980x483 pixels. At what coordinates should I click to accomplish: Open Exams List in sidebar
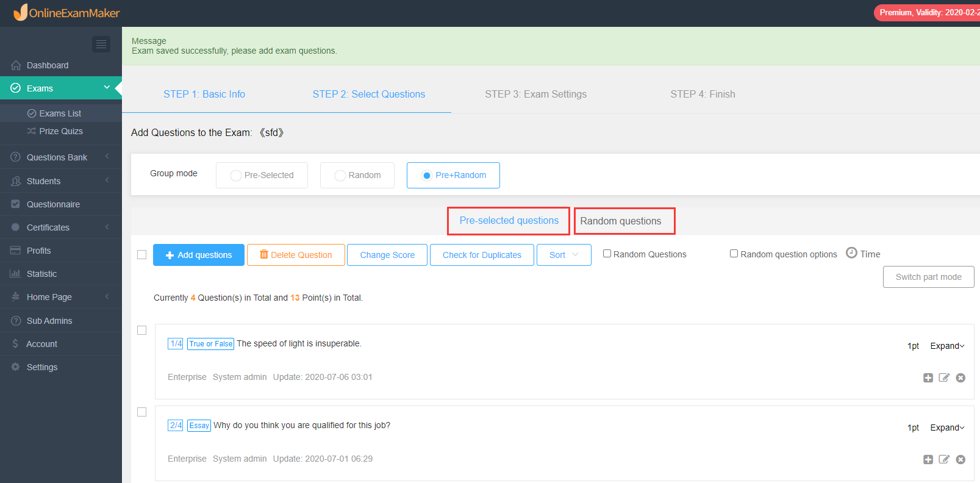(60, 113)
